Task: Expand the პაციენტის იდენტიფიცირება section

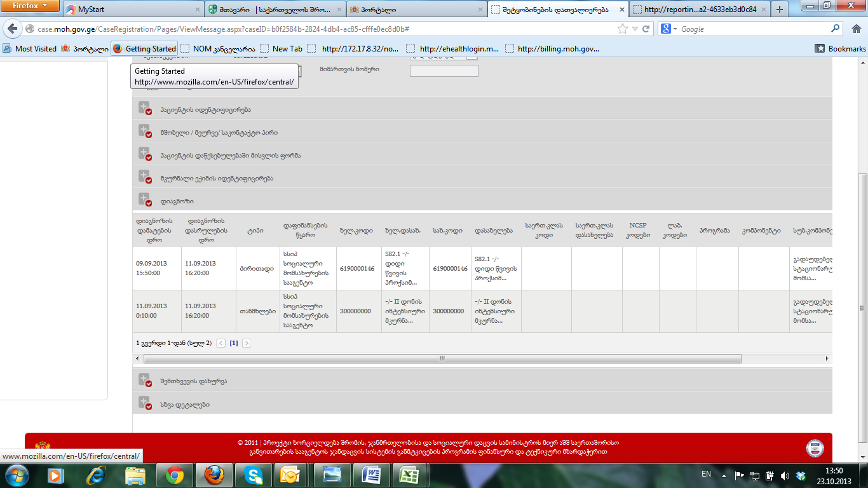Action: tap(145, 109)
